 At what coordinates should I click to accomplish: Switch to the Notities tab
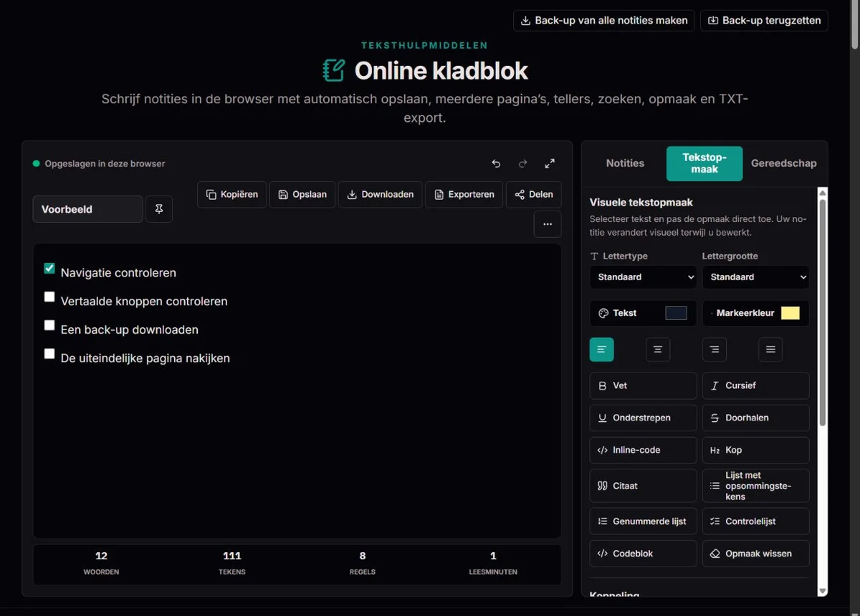coord(625,163)
